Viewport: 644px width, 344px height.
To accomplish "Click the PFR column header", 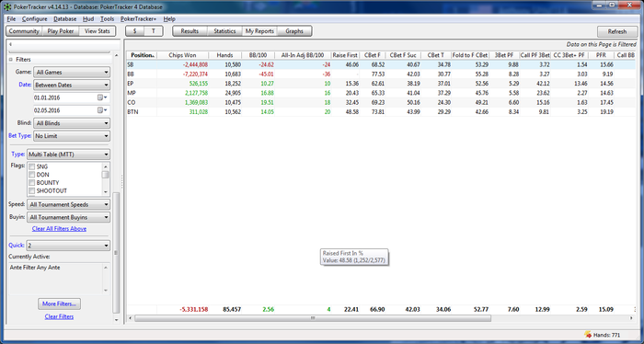I will 601,55.
